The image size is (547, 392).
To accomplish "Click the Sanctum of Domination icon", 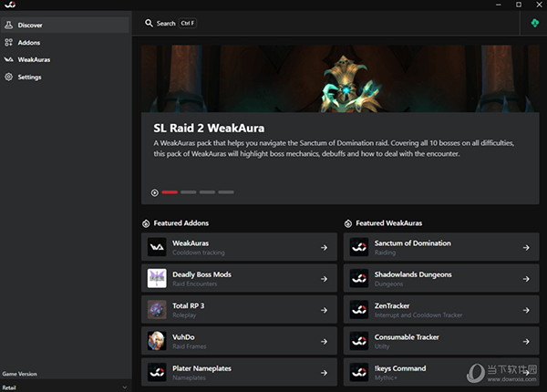I will coord(359,247).
